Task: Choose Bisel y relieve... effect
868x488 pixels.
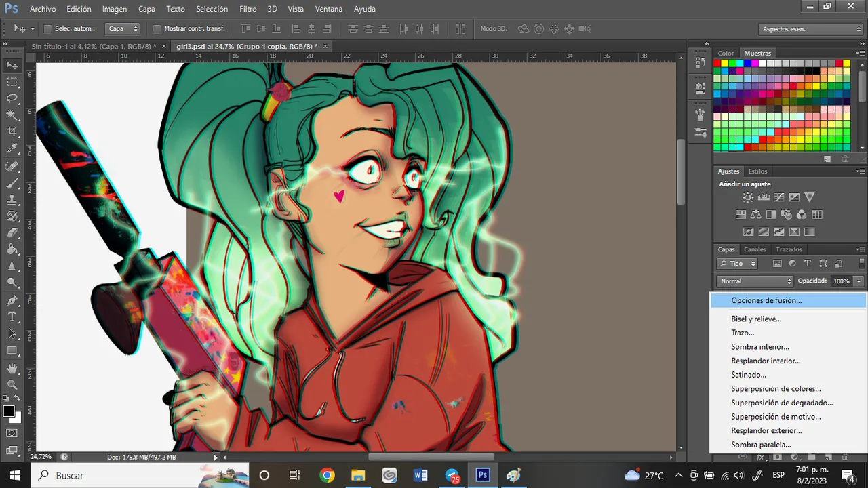Action: [756, 319]
